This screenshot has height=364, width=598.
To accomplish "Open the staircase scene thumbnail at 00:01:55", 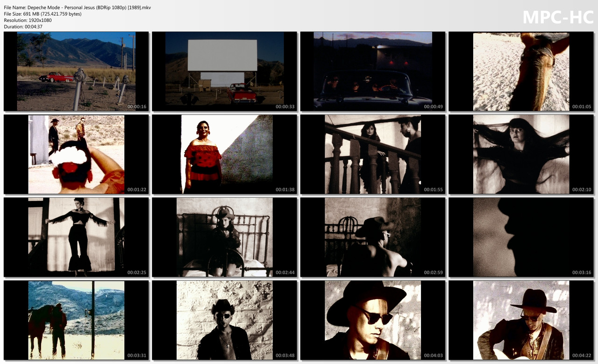I will click(x=372, y=154).
